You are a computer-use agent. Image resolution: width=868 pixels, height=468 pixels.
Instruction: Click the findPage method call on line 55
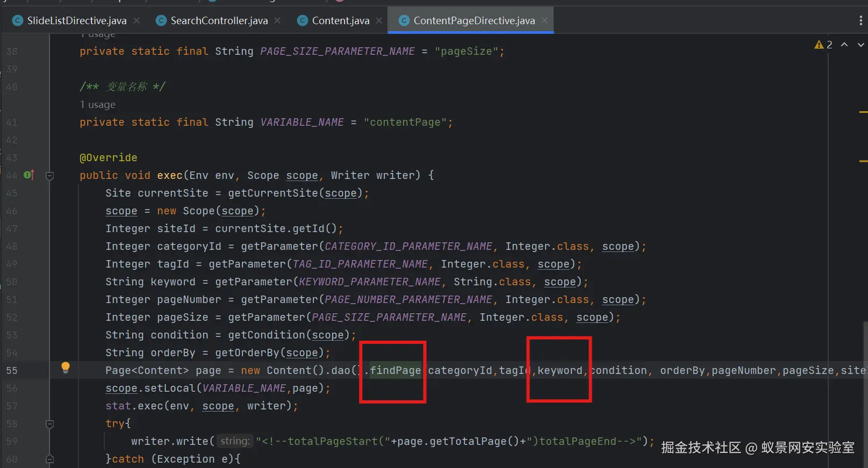coord(396,370)
